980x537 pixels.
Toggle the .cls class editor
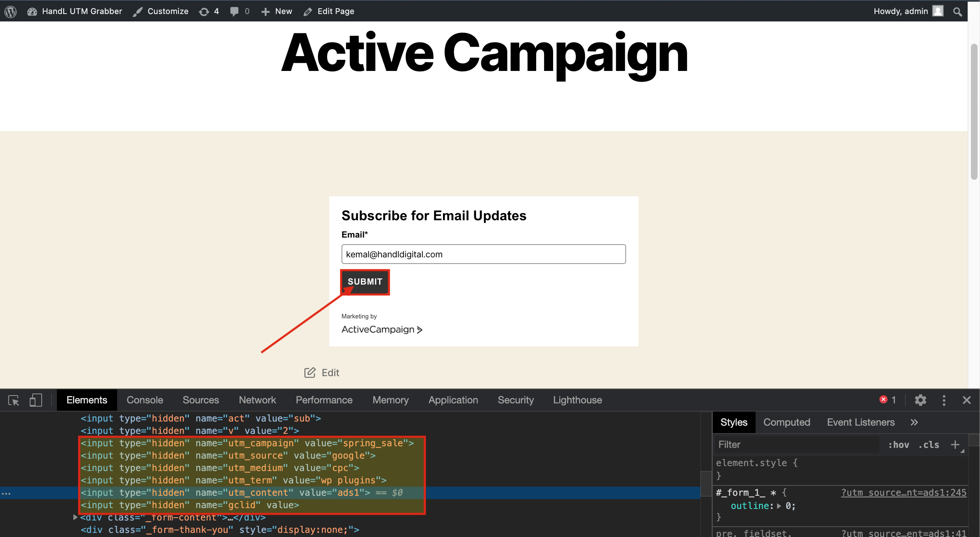coord(928,445)
